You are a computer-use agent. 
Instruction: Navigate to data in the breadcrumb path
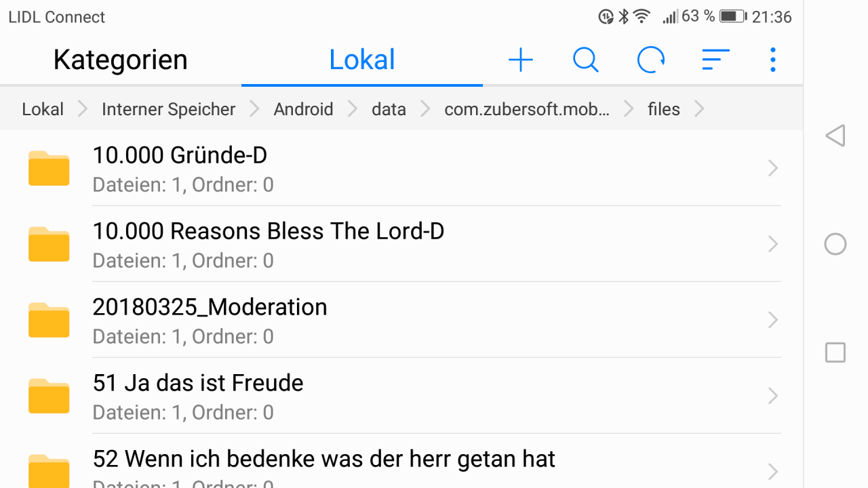pyautogui.click(x=389, y=109)
